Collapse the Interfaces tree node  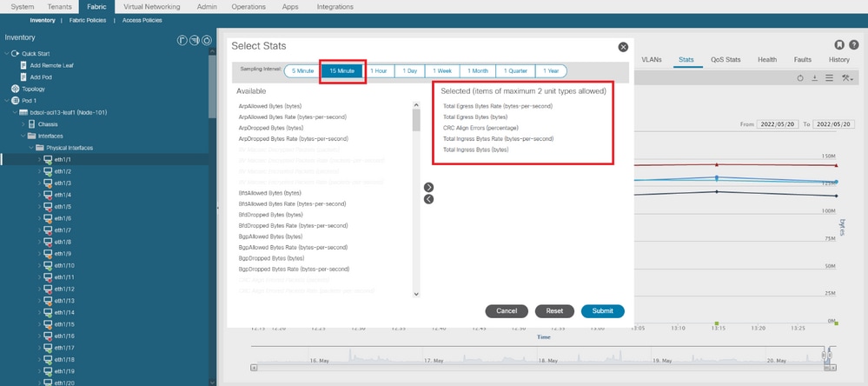pyautogui.click(x=23, y=136)
